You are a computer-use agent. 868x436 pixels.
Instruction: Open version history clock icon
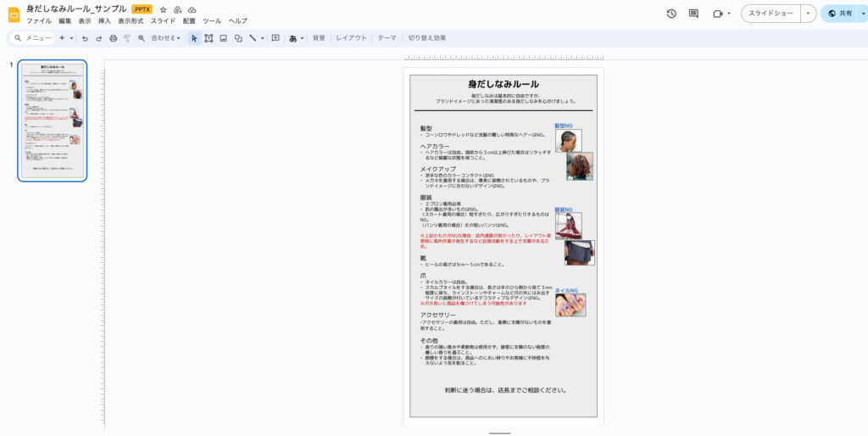click(671, 14)
